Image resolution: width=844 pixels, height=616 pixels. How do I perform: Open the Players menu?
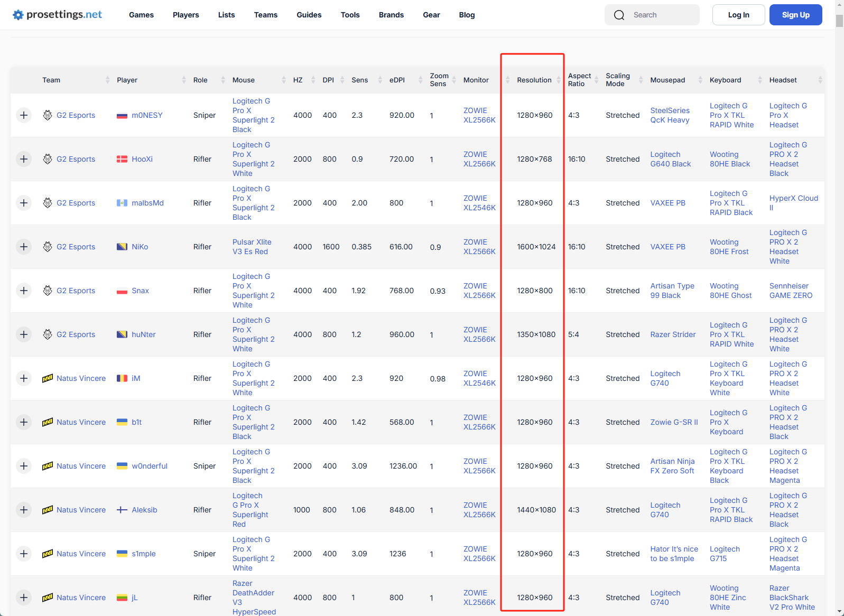point(186,15)
